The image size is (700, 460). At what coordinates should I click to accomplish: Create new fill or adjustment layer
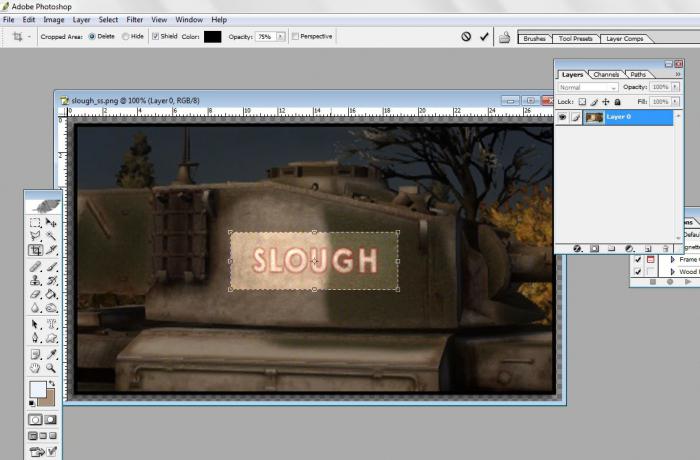point(629,248)
